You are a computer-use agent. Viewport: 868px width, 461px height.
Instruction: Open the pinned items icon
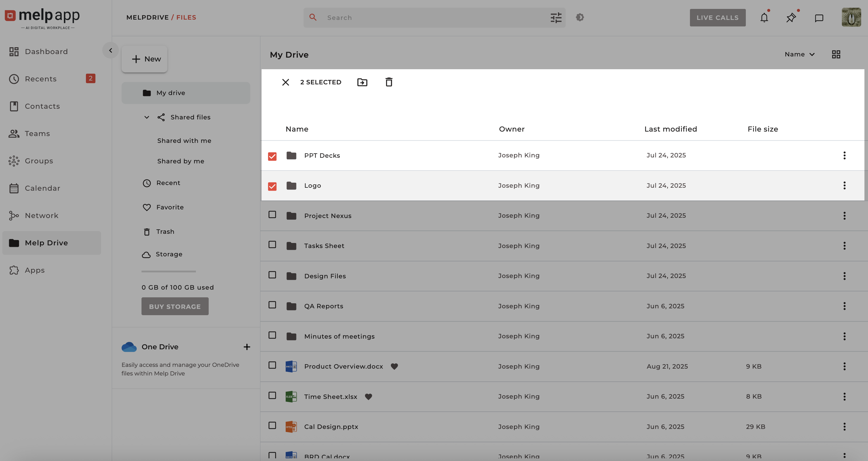[x=791, y=18]
